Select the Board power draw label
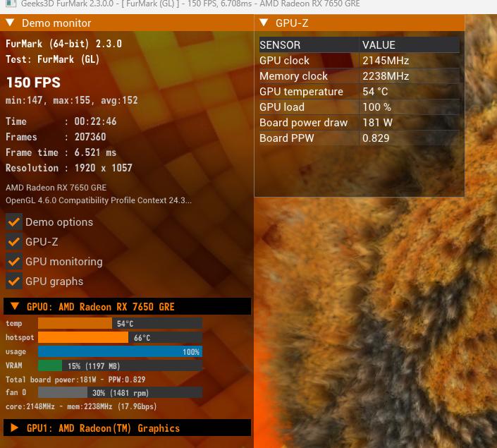 [x=304, y=123]
